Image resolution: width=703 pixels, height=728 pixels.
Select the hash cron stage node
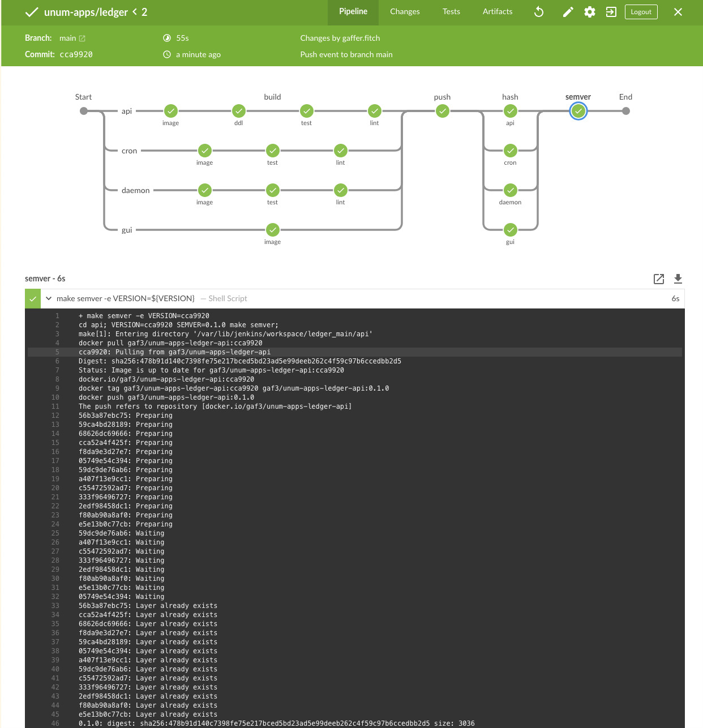pyautogui.click(x=511, y=151)
